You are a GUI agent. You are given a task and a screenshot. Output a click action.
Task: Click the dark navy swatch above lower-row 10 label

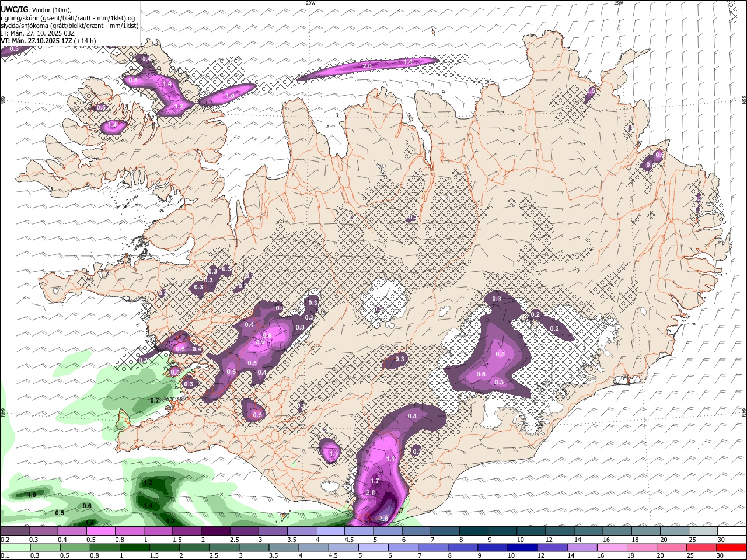coord(521,547)
